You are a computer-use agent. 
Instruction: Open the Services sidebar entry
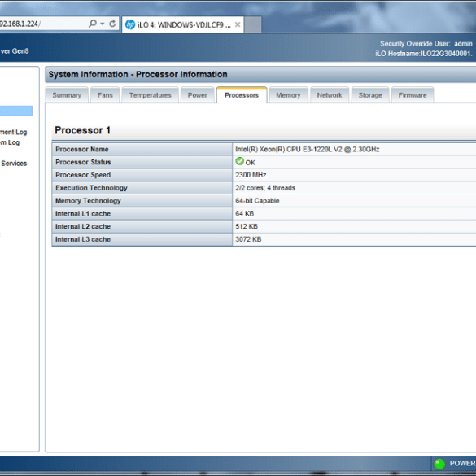[14, 164]
